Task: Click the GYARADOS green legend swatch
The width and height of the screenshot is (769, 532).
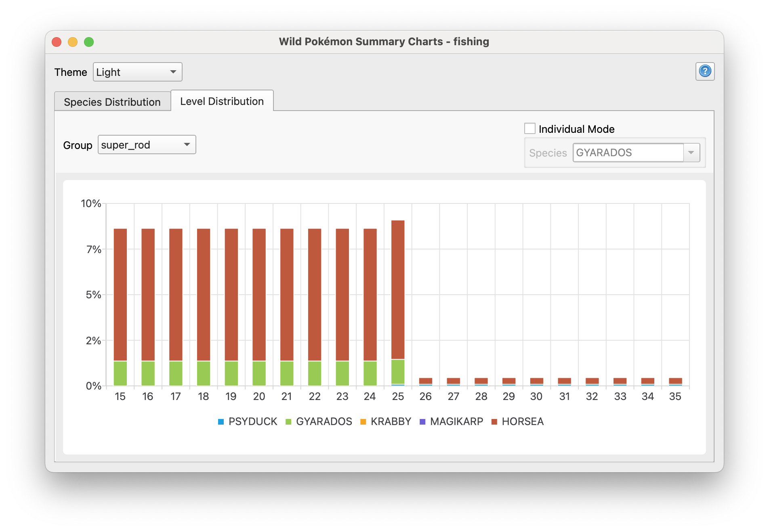Action: 288,422
